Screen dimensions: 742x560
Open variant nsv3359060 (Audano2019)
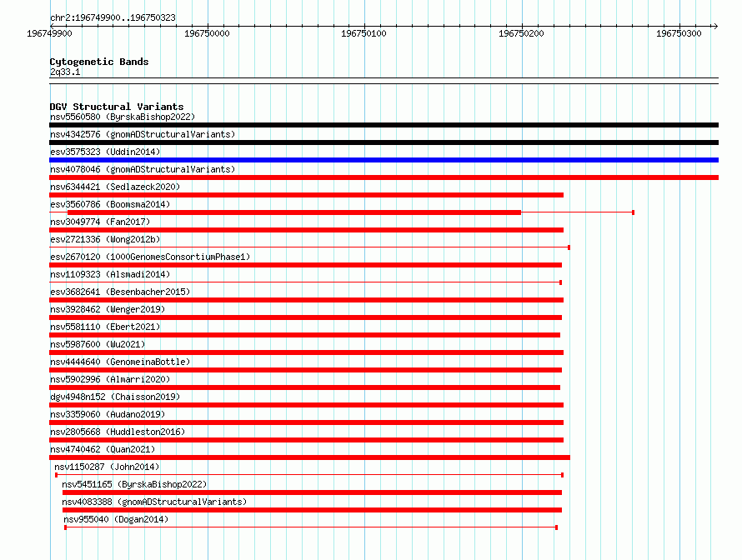tap(108, 414)
